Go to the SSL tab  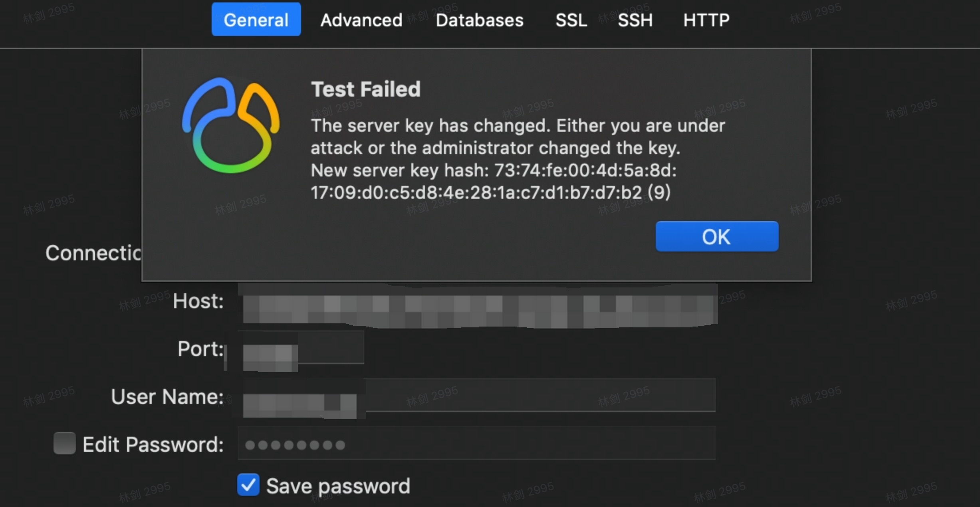[571, 20]
